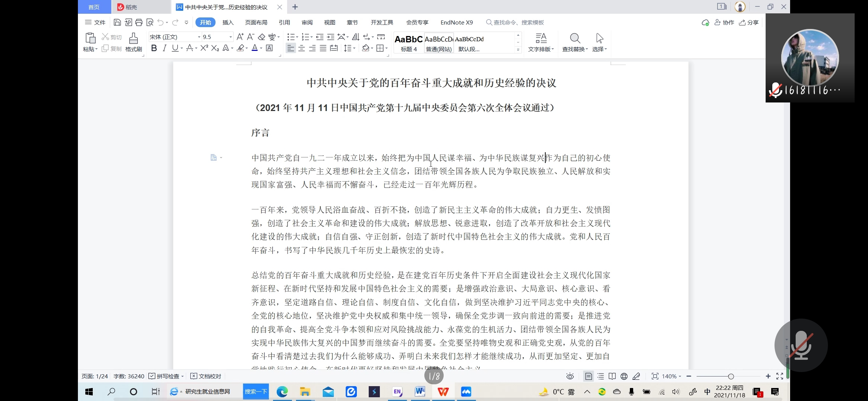This screenshot has height=401, width=868.
Task: Apply Italic formatting
Action: tap(165, 48)
